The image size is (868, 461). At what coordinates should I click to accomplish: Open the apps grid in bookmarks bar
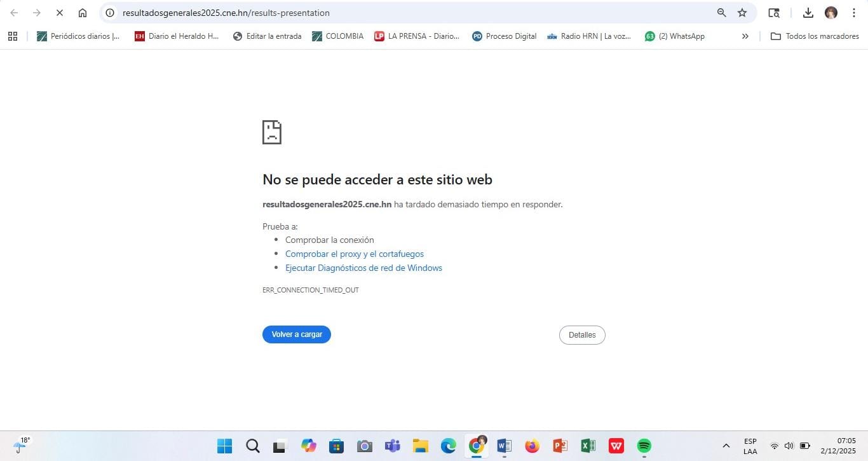13,36
